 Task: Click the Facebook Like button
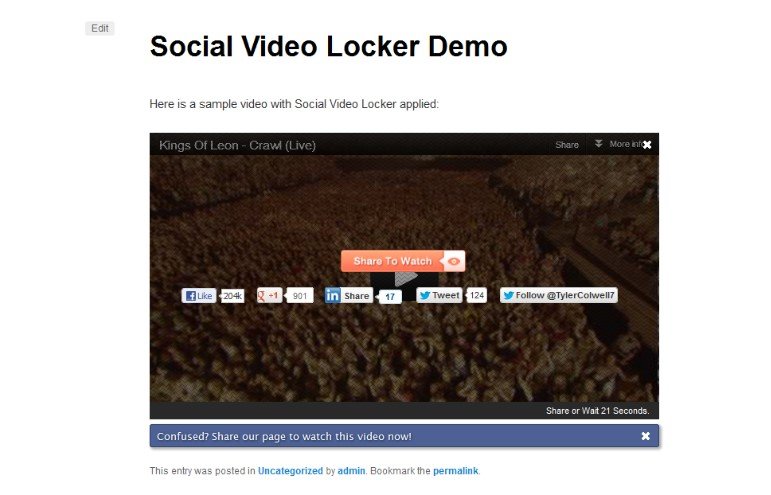(x=199, y=295)
